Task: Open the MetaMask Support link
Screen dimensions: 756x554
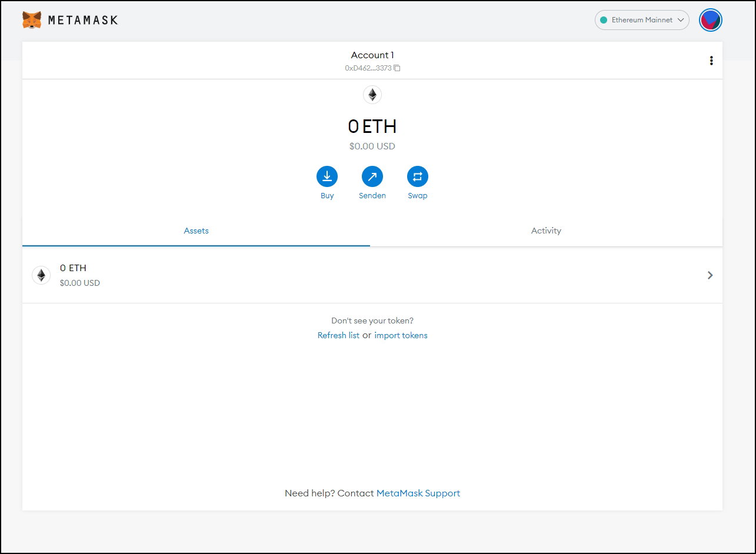Action: pos(418,493)
